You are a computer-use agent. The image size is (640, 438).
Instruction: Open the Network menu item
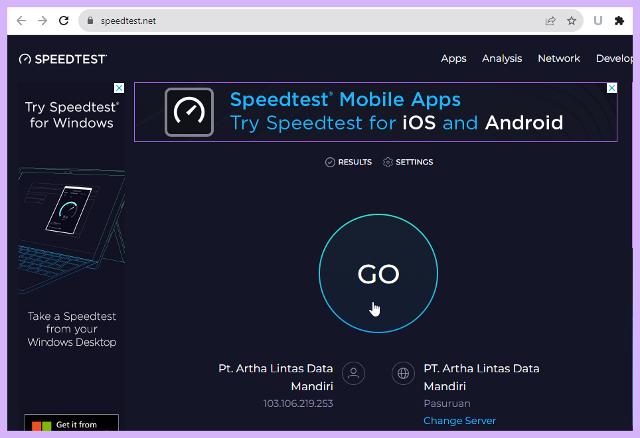(559, 58)
